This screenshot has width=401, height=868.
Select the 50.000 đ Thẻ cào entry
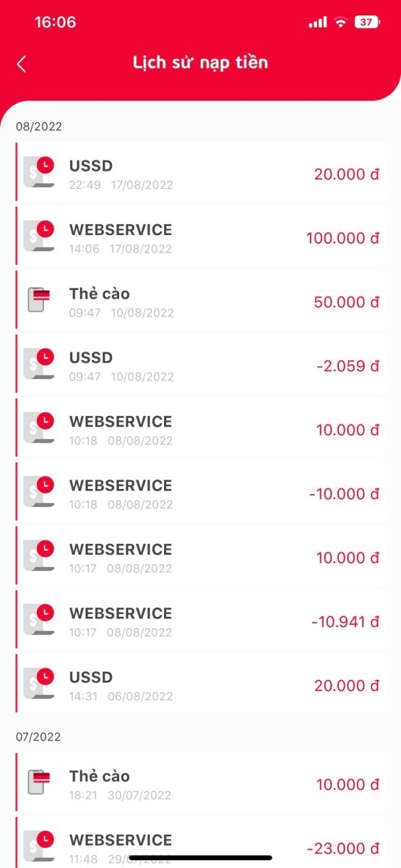pos(201,302)
